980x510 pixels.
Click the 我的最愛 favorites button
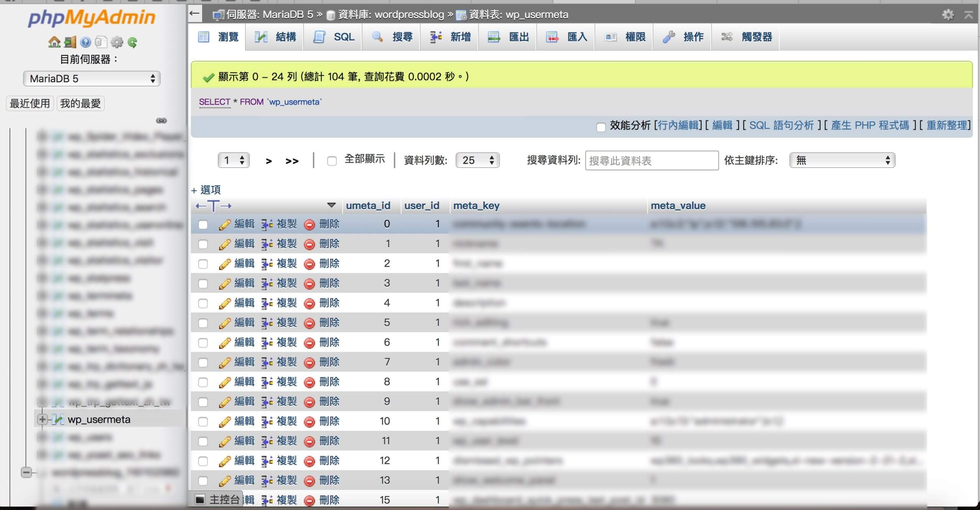pos(80,103)
